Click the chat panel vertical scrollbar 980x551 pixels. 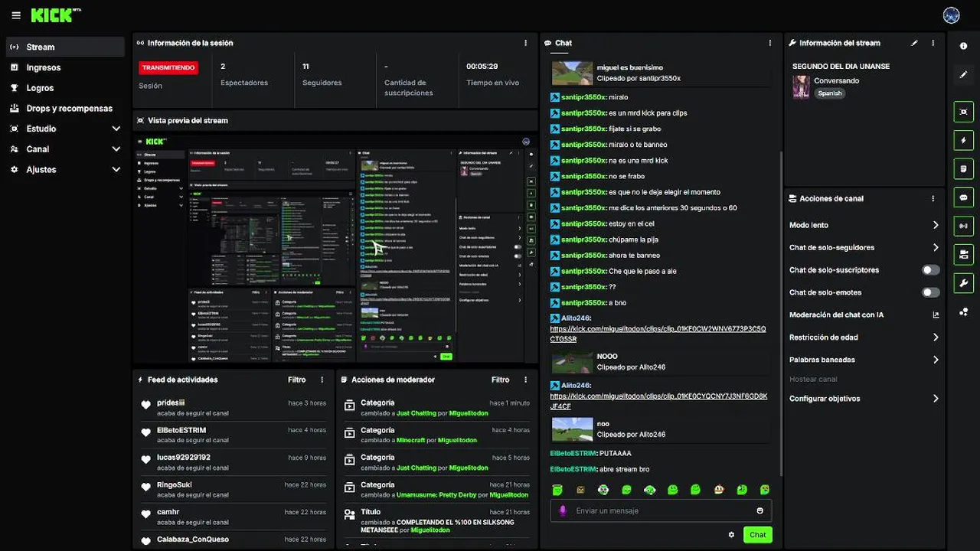coord(780,314)
